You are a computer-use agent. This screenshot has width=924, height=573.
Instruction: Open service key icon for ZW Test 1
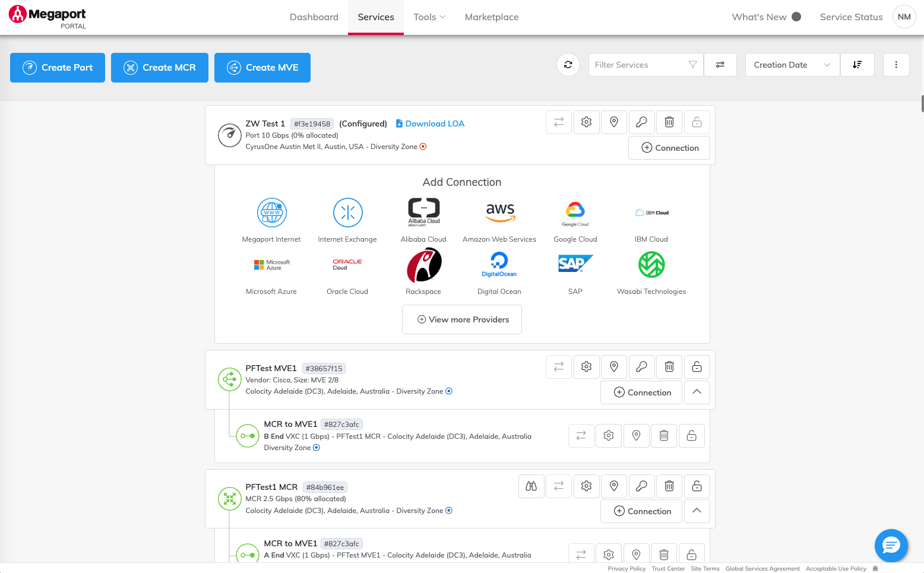click(x=641, y=122)
